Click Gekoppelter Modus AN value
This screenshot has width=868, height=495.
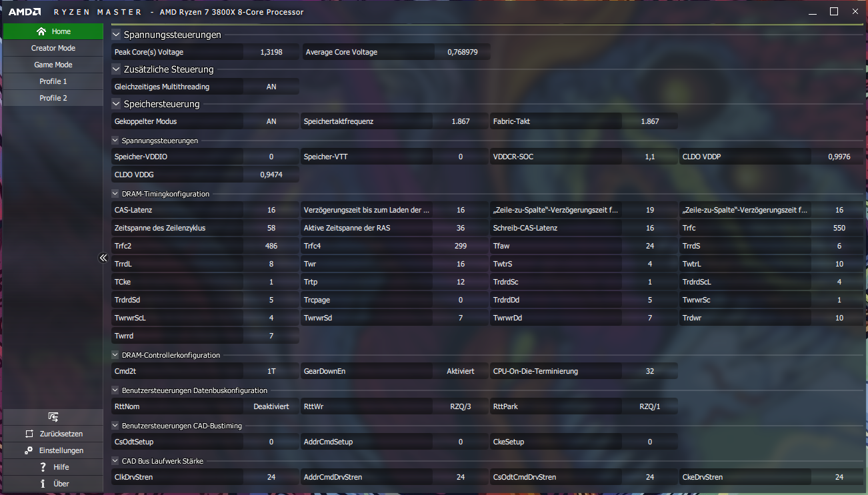click(271, 121)
